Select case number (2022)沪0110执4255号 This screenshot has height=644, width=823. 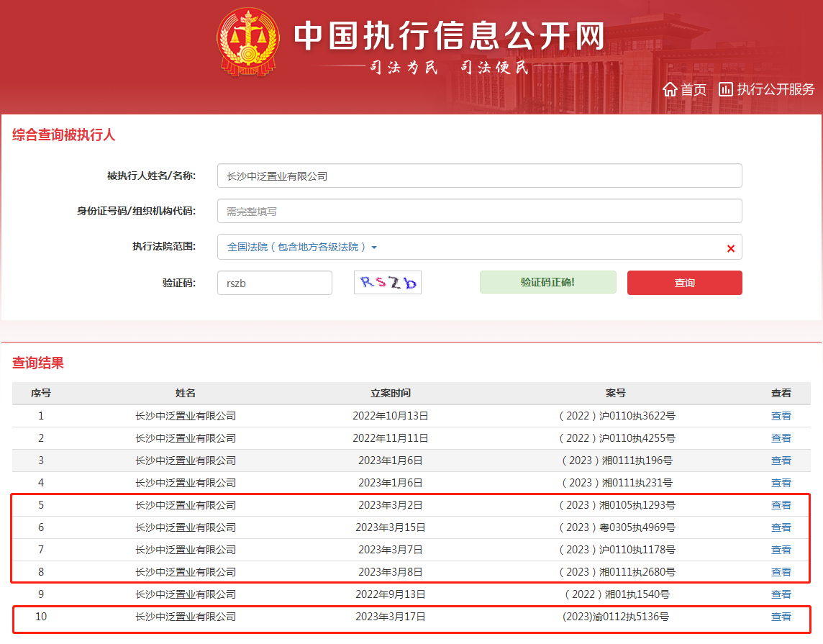point(617,438)
